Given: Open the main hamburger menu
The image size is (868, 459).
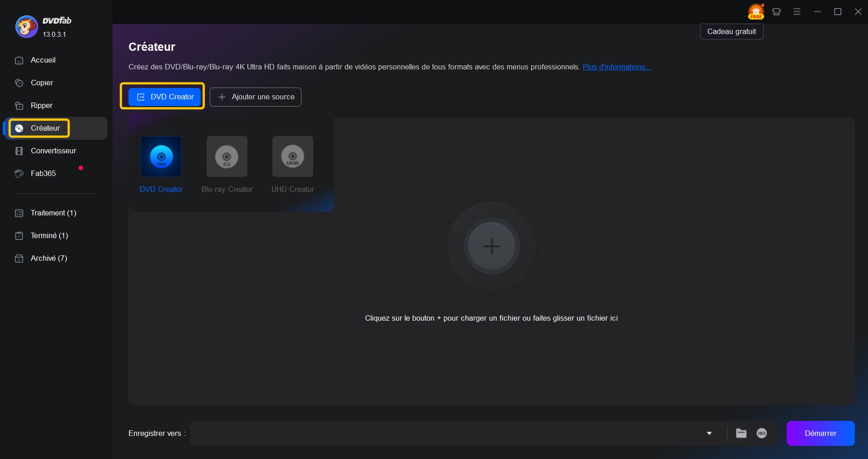Looking at the screenshot, I should click(x=797, y=11).
